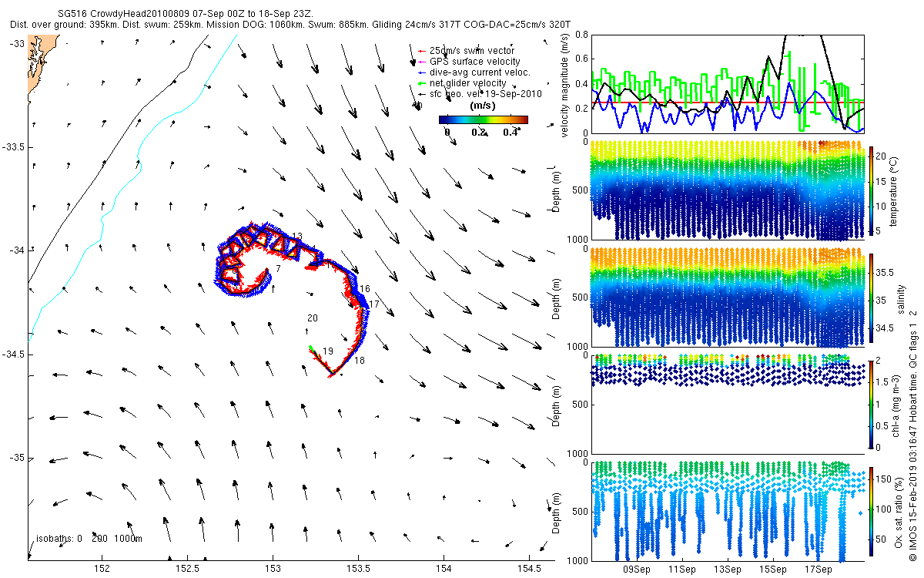Screen dimensions: 924x578
Task: Click the chl-a depth-section panel
Action: [726, 404]
